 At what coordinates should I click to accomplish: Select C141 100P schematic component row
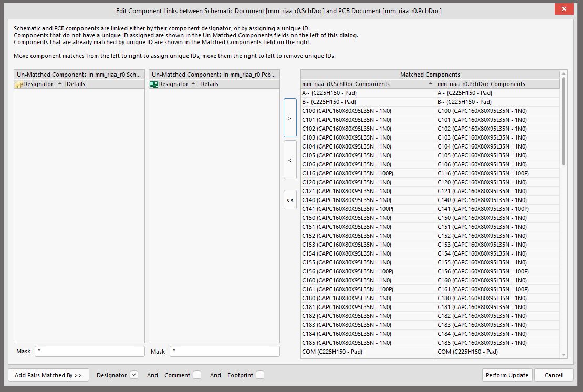pos(368,209)
